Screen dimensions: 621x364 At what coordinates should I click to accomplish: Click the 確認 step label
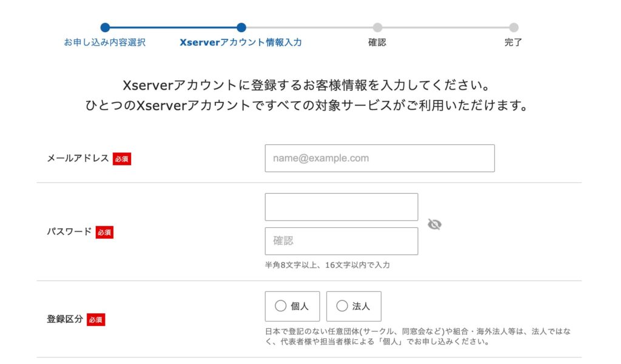377,43
